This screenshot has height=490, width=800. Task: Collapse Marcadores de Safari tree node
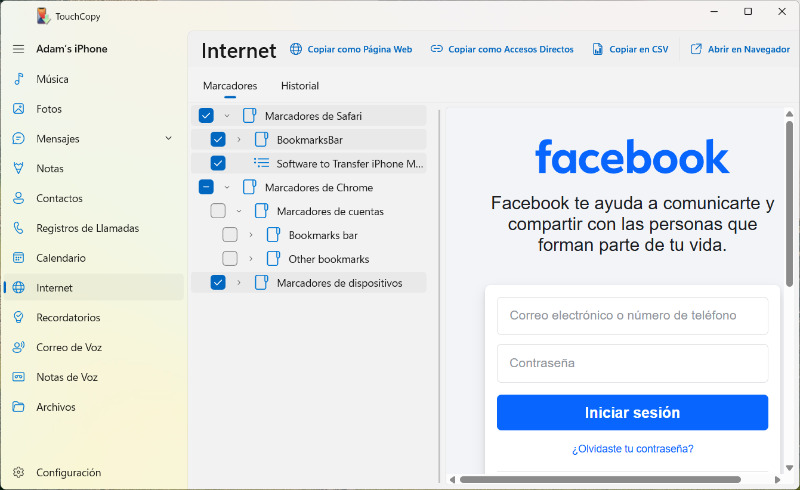(x=227, y=116)
